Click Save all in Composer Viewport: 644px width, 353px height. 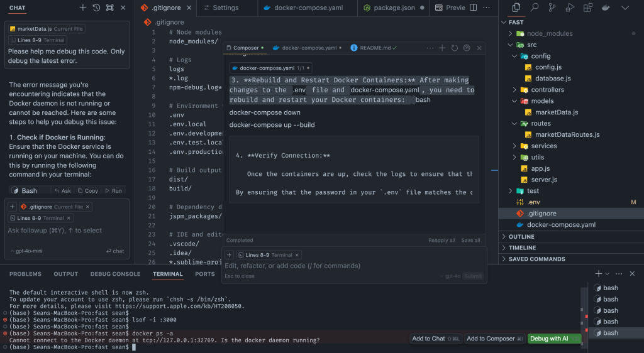470,240
